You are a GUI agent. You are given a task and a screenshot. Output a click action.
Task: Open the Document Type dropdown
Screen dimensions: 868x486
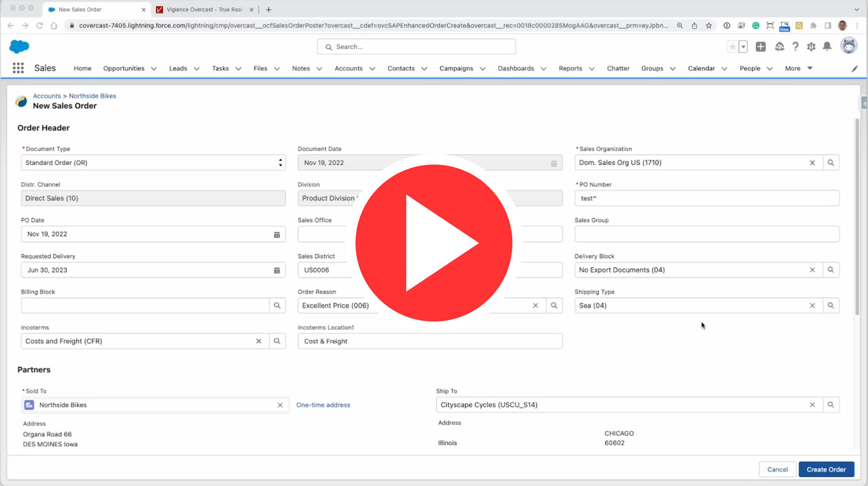coord(153,163)
